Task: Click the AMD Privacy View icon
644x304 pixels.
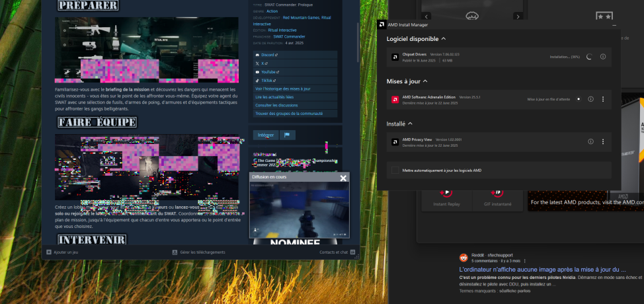Action: (395, 142)
